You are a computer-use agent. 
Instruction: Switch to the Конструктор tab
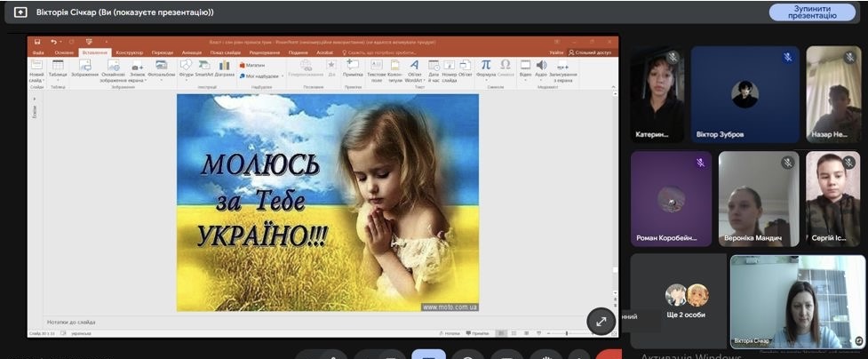tap(130, 52)
